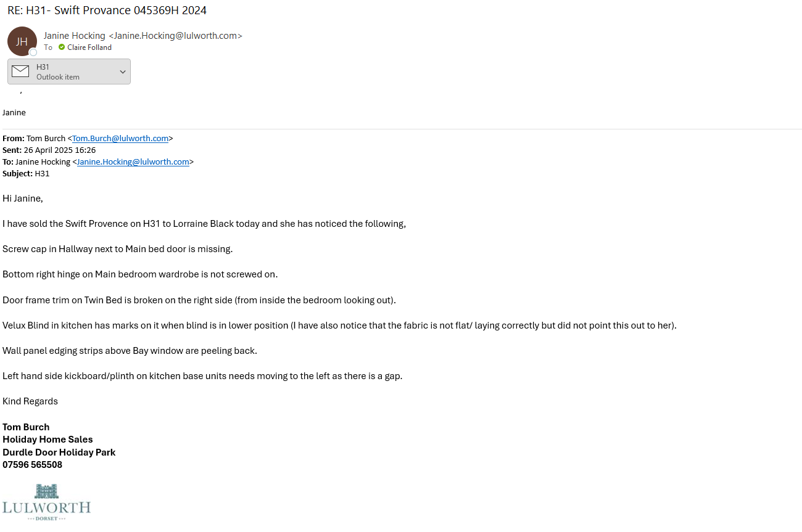This screenshot has width=802, height=532.
Task: Open the Tom.Burch@lulworth.com email link
Action: [120, 139]
